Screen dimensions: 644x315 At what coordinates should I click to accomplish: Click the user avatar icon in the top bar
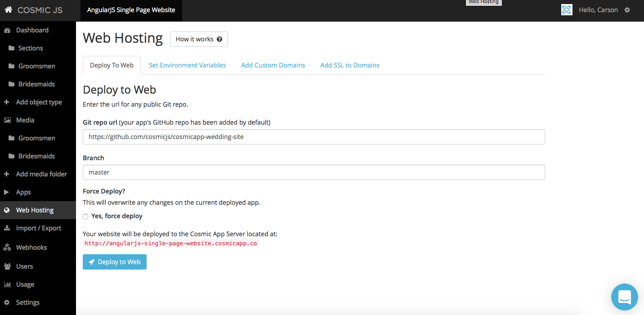[x=567, y=10]
